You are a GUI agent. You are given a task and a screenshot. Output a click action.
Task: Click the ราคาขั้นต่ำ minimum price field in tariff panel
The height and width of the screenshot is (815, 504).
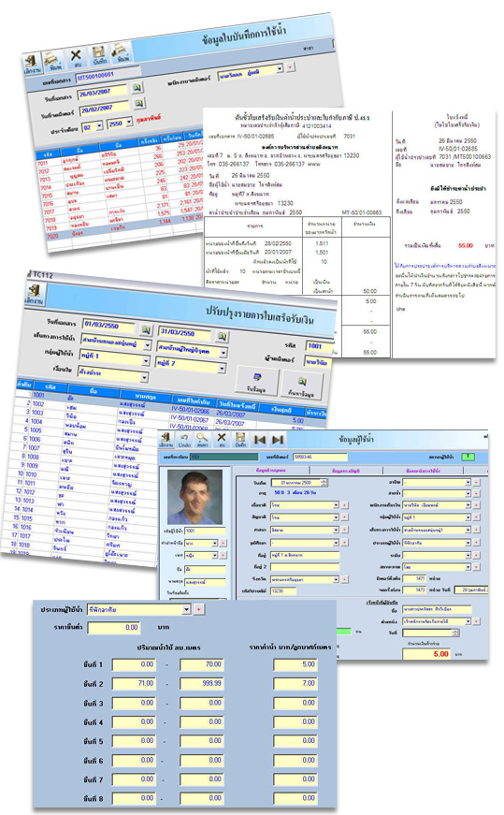tap(114, 628)
